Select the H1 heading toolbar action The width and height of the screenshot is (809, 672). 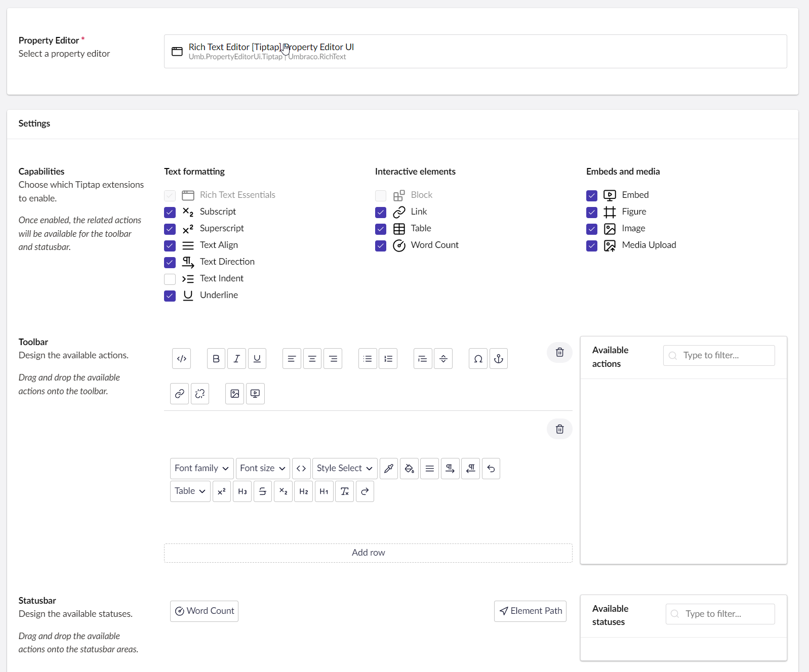[x=324, y=491]
